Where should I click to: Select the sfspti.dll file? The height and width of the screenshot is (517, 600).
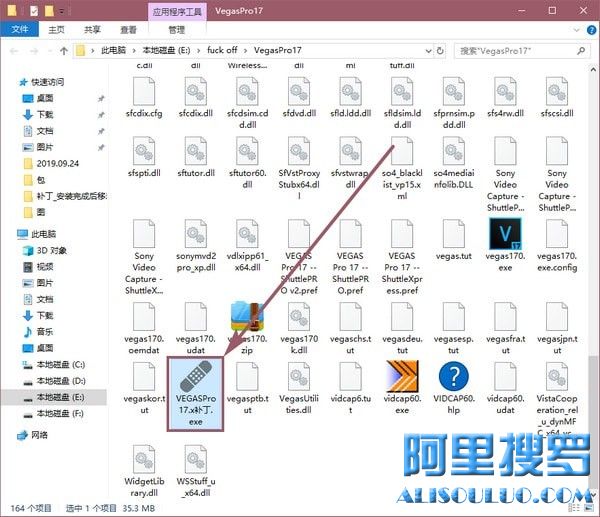(144, 157)
